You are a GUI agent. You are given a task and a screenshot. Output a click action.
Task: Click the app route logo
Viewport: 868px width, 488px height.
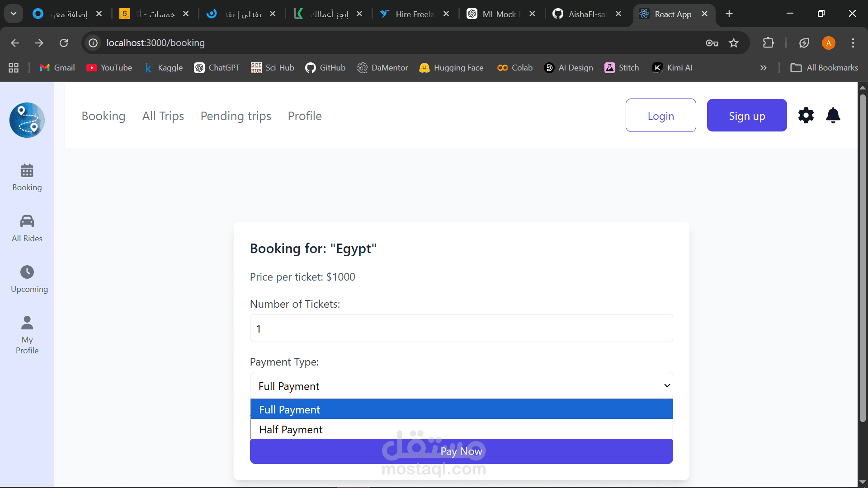click(x=27, y=120)
